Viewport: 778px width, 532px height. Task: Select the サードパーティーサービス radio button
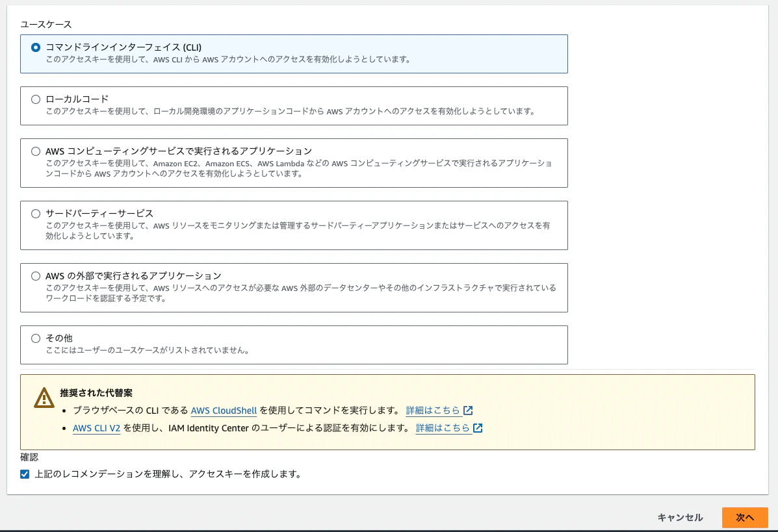pos(36,214)
